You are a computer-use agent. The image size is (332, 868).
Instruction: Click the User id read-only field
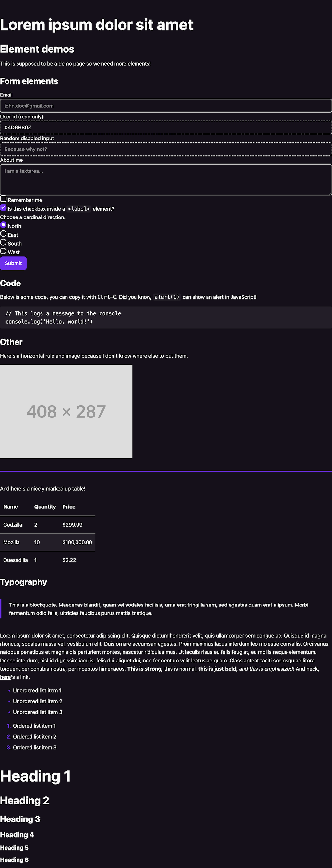166,128
